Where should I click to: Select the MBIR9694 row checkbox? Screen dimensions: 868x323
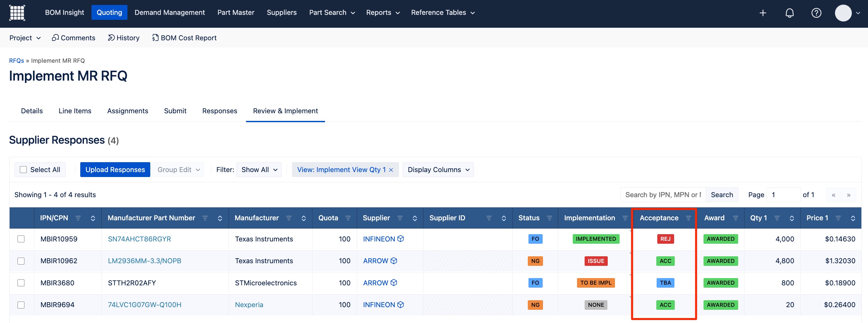click(x=21, y=305)
